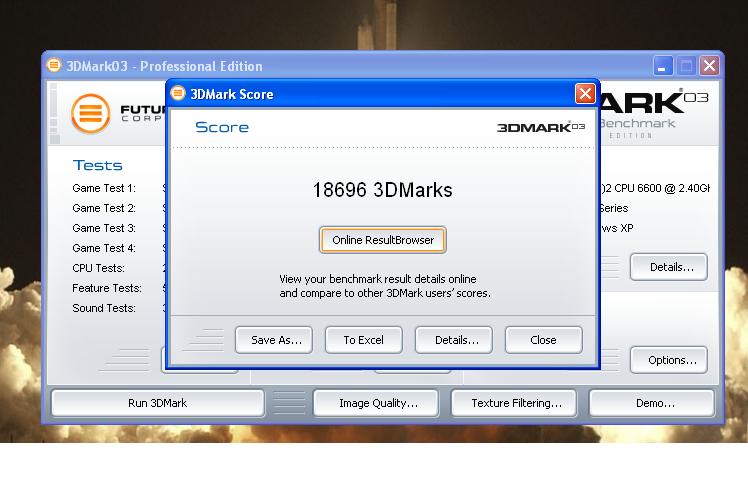
Task: Launch the Demo… in the main window
Action: [x=652, y=403]
